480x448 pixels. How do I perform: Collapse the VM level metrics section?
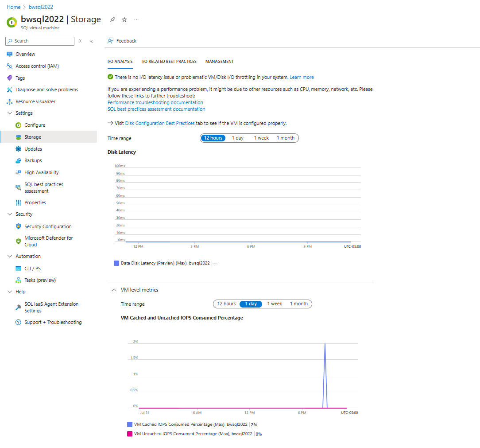pyautogui.click(x=114, y=290)
